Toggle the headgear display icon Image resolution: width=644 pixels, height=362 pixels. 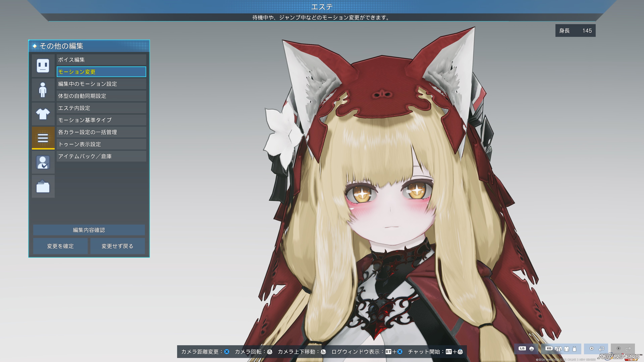point(531,349)
